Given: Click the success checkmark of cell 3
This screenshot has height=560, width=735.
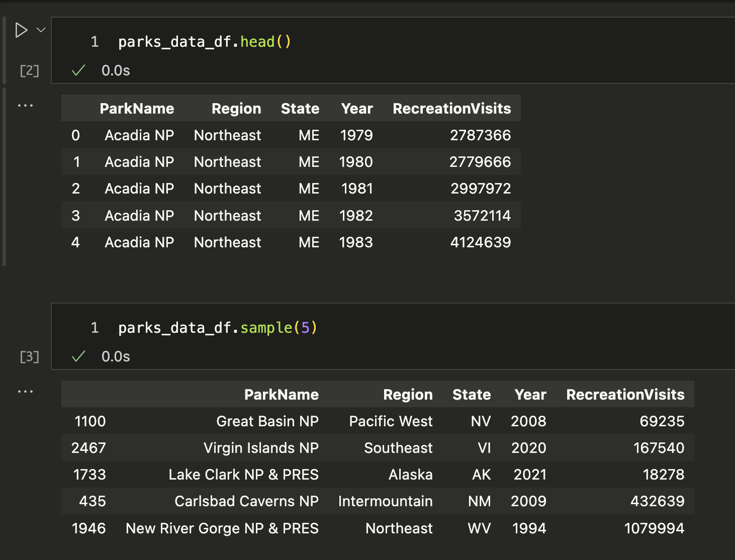Looking at the screenshot, I should point(78,356).
